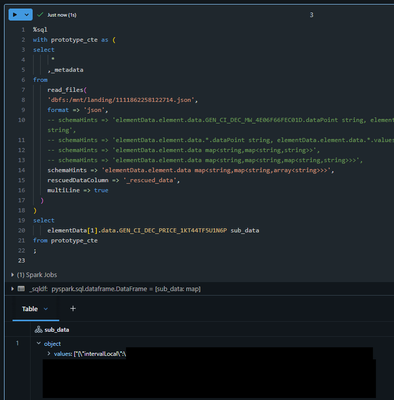Click the green success checkmark icon
394x400 pixels.
pyautogui.click(x=40, y=15)
